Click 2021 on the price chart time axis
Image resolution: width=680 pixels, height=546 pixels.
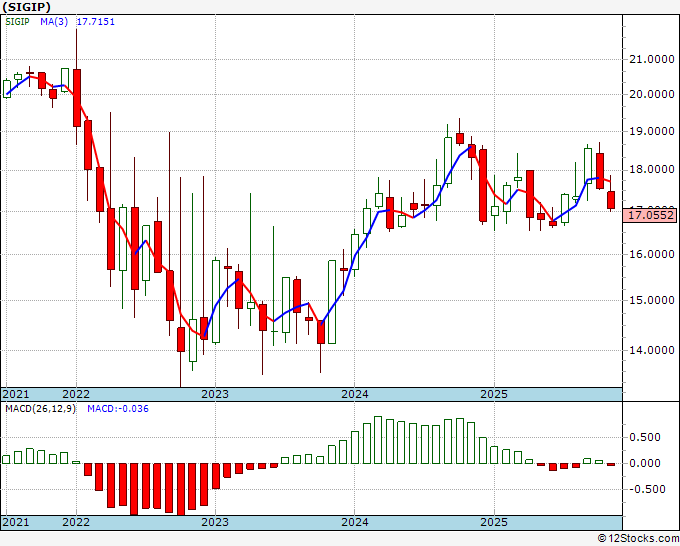click(16, 394)
